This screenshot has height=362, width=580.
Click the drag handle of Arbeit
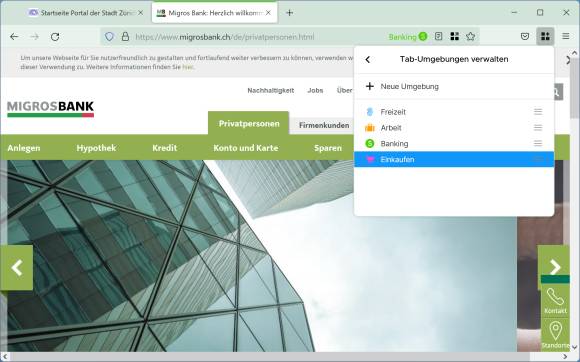(538, 128)
